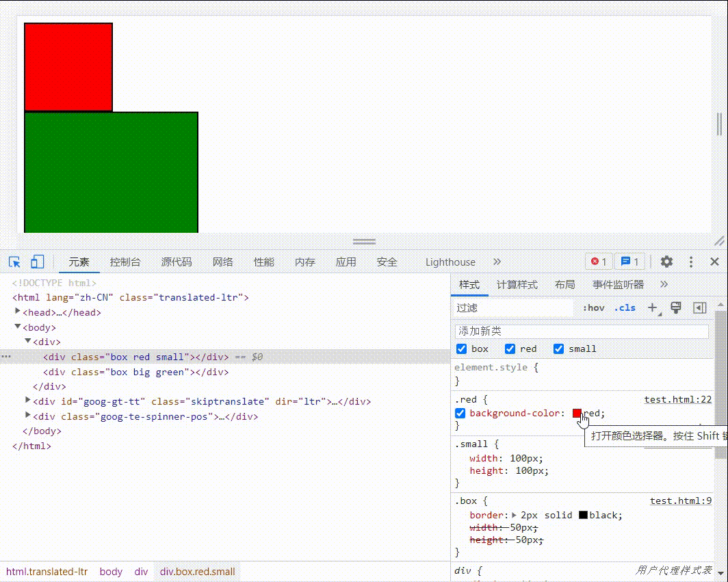Toggle the computed styles sidebar icon
The height and width of the screenshot is (582, 728).
700,307
